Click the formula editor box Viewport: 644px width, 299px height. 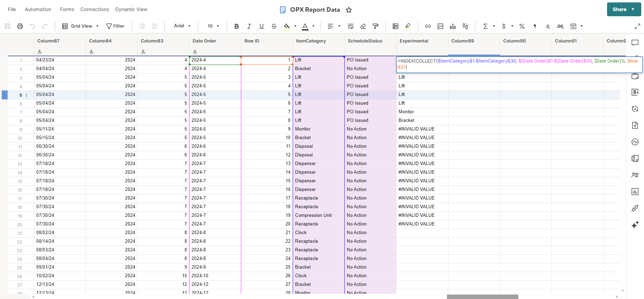[x=519, y=65]
